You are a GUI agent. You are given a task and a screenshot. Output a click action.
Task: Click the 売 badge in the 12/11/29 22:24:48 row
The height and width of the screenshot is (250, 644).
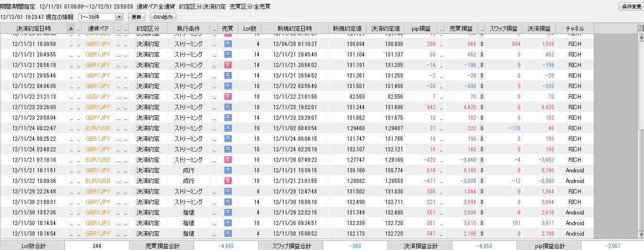coord(228,191)
